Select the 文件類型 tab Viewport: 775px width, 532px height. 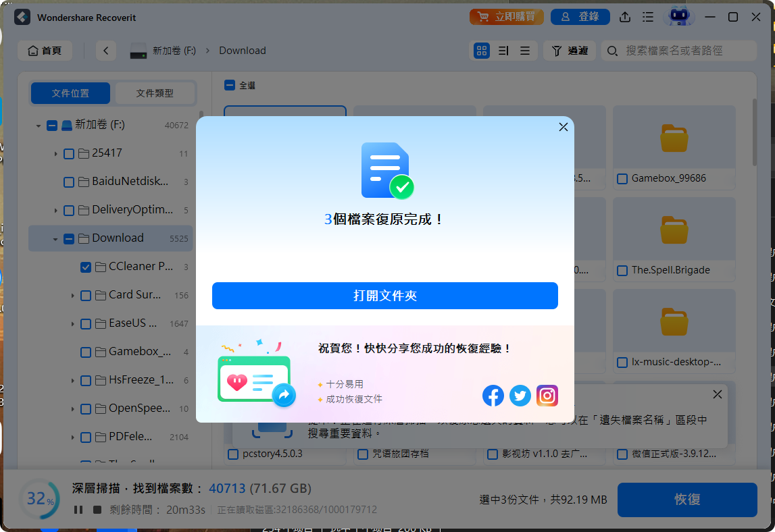[x=155, y=93]
